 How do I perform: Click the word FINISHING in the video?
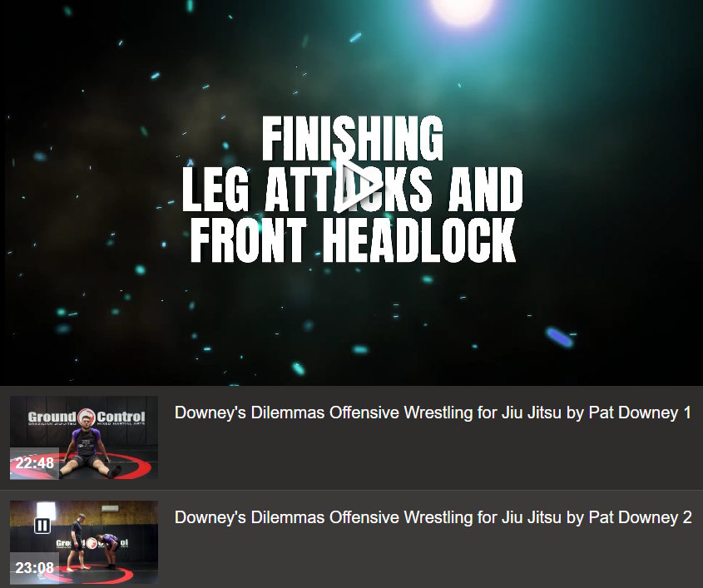353,138
